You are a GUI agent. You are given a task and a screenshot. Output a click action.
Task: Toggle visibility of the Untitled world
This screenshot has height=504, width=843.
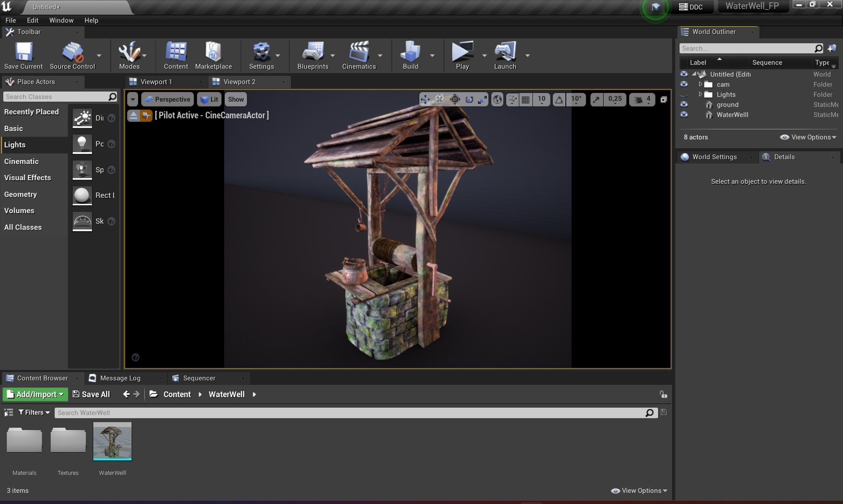pos(684,74)
